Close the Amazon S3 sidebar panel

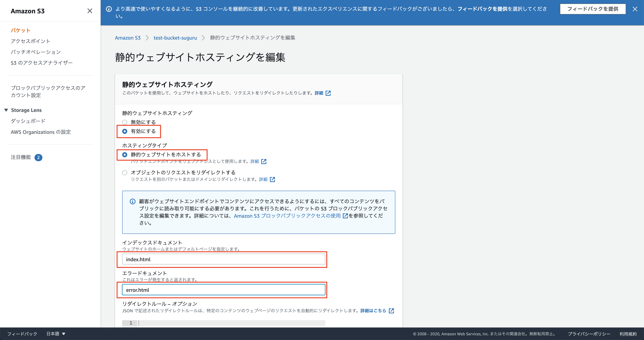(90, 11)
